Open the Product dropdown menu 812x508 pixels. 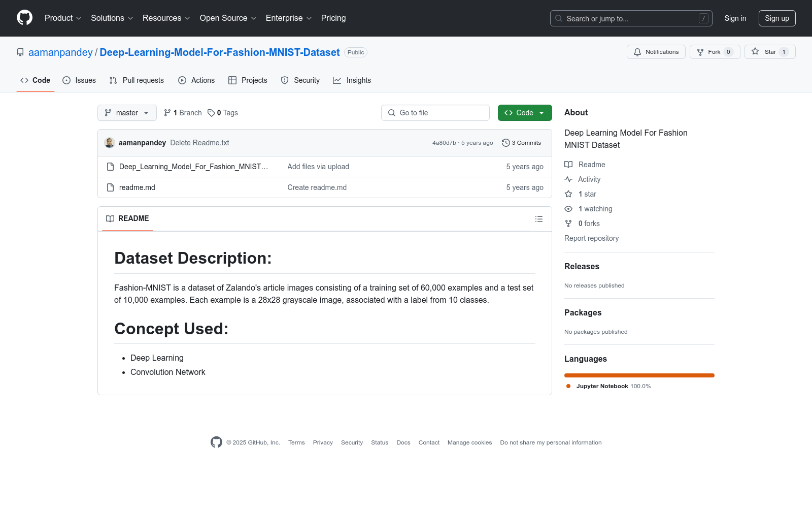[63, 18]
